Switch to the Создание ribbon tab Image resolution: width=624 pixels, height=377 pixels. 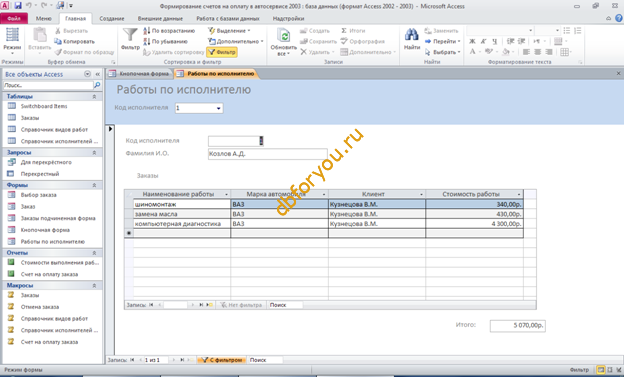point(112,18)
